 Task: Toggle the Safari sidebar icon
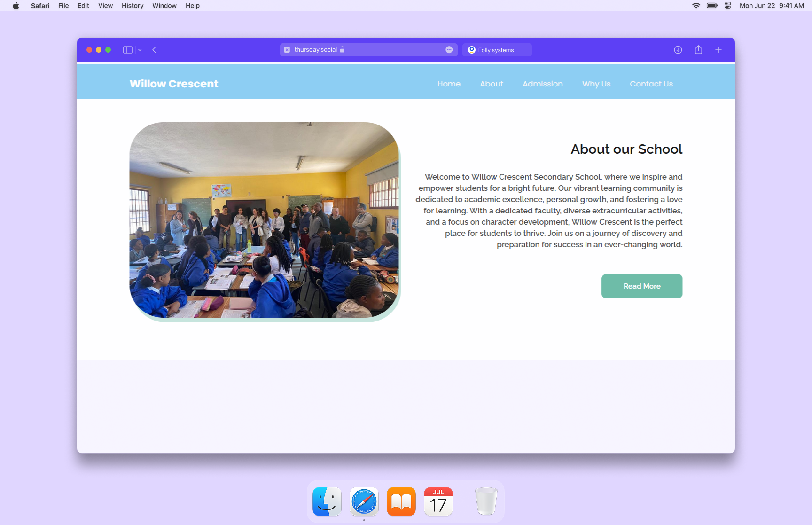[x=127, y=50]
